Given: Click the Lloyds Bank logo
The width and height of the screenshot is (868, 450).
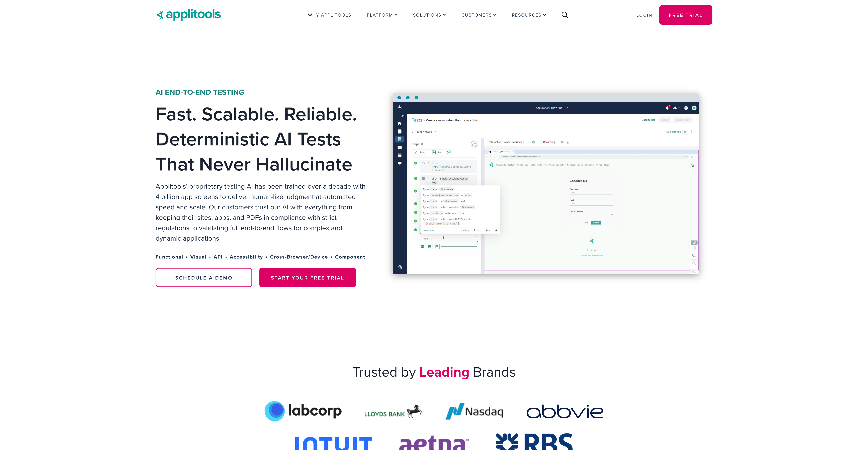Looking at the screenshot, I should 393,412.
